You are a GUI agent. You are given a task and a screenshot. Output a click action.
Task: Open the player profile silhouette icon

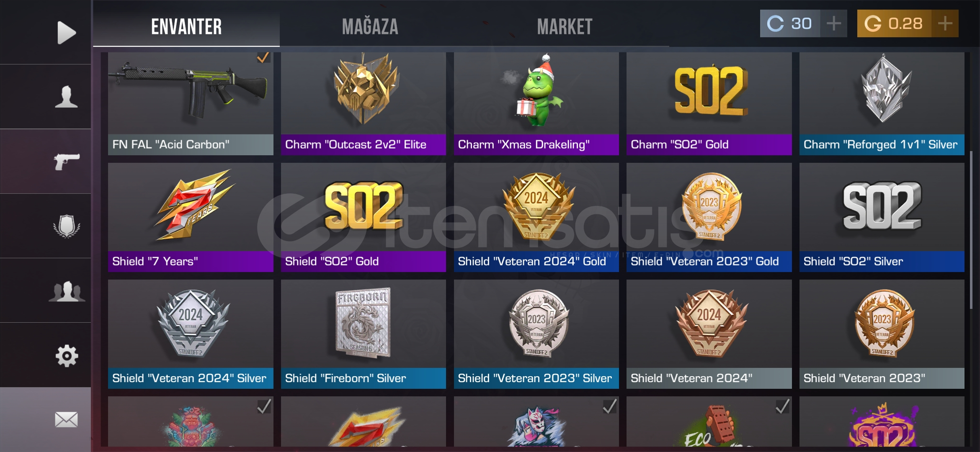tap(67, 97)
